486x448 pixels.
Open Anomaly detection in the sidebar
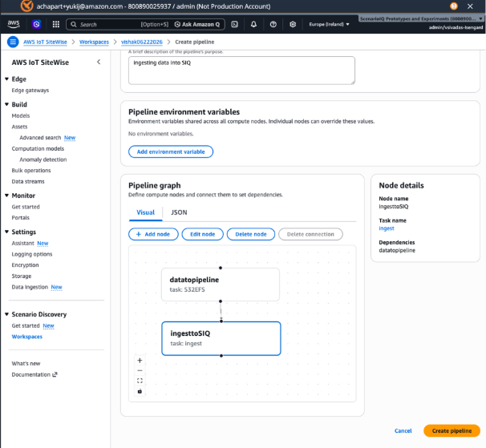click(x=43, y=159)
